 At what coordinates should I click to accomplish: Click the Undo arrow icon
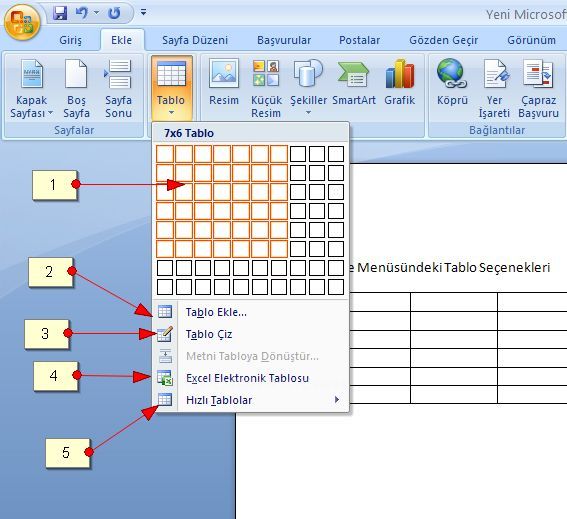(x=82, y=13)
